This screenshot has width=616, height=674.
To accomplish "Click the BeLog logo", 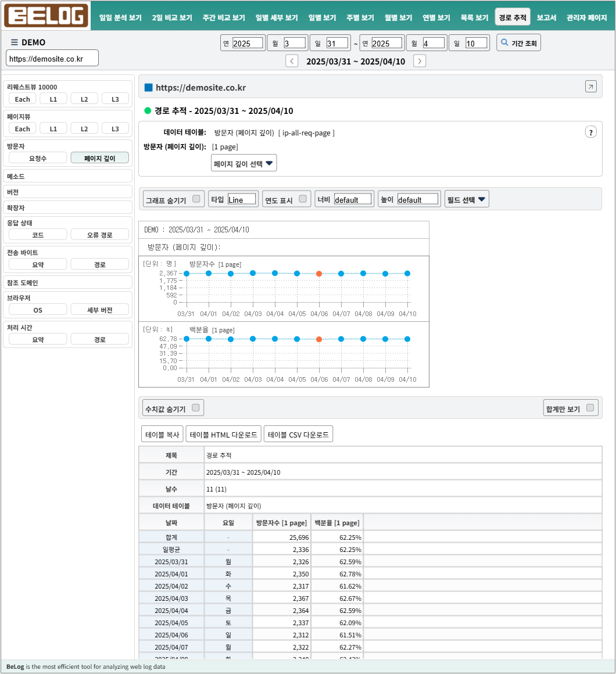I will (46, 16).
